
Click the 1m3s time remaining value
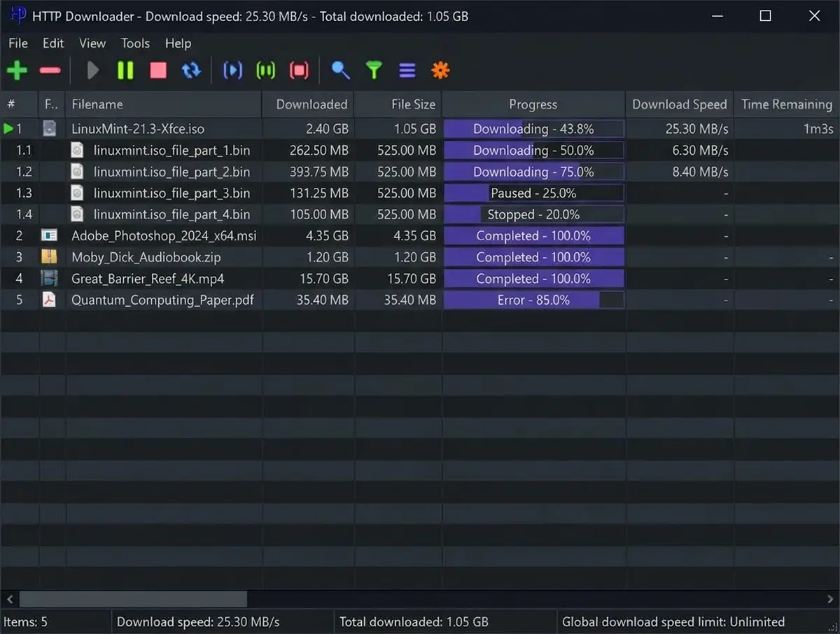point(818,129)
